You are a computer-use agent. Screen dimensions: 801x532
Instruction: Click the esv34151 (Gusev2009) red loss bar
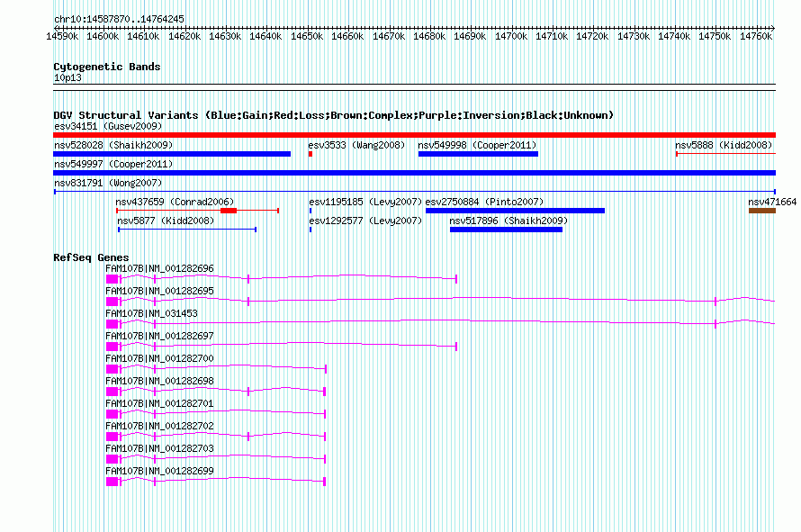coord(414,135)
